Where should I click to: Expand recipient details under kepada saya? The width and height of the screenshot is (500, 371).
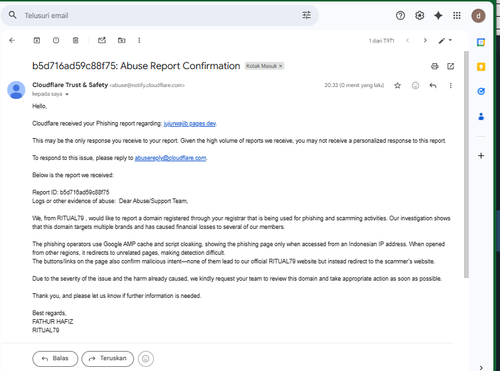[67, 94]
